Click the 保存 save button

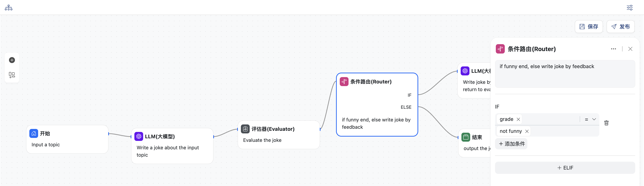(x=588, y=27)
